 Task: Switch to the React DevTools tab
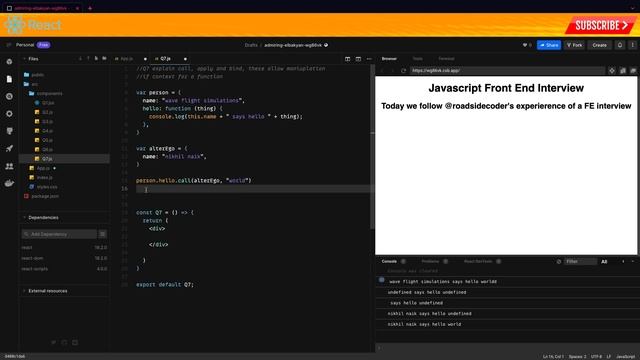click(478, 261)
